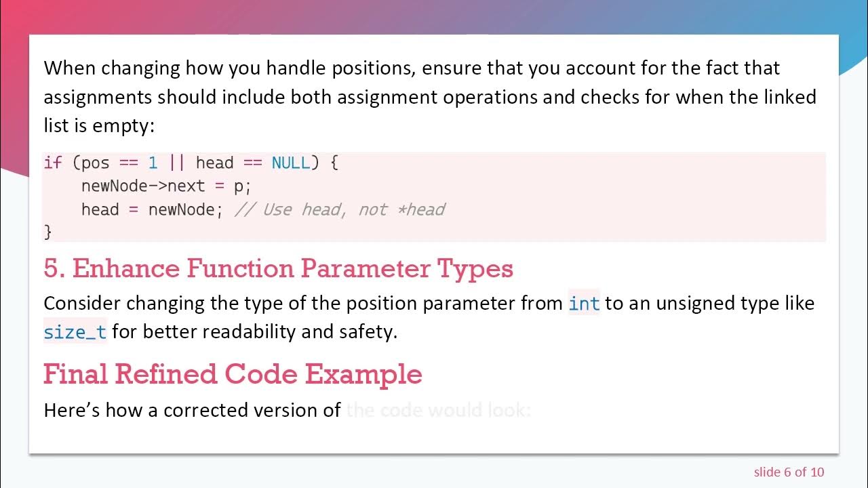Viewport: 868px width, 488px height.
Task: Click the "5. Enhance Function Parameter Types" heading
Action: click(x=278, y=269)
